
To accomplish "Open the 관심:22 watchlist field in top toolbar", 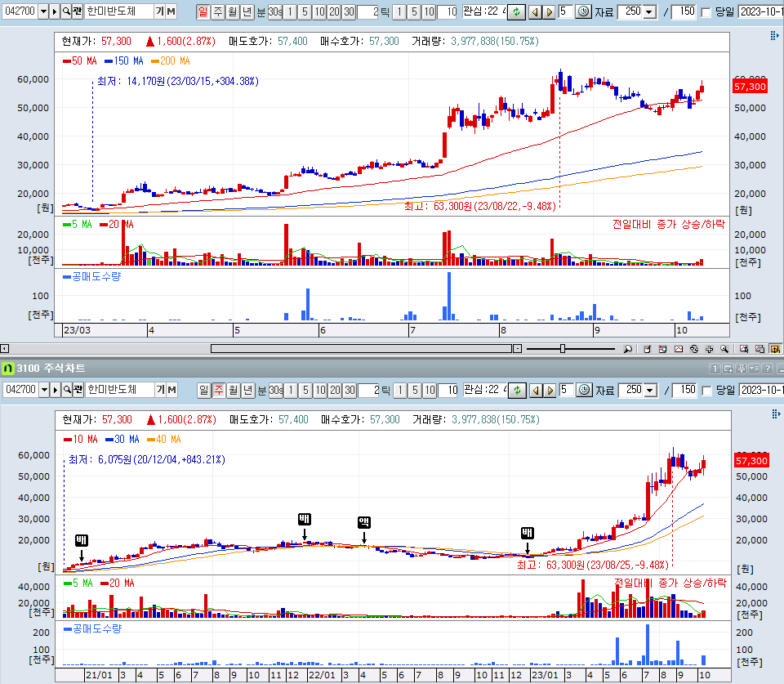I will tap(483, 11).
